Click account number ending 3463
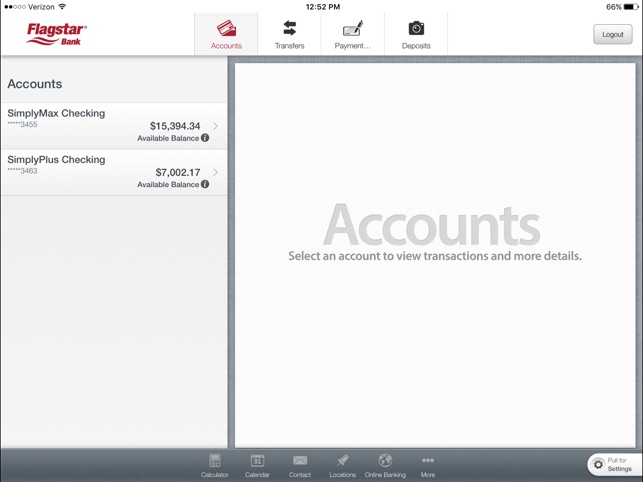This screenshot has width=643, height=482. [x=22, y=171]
